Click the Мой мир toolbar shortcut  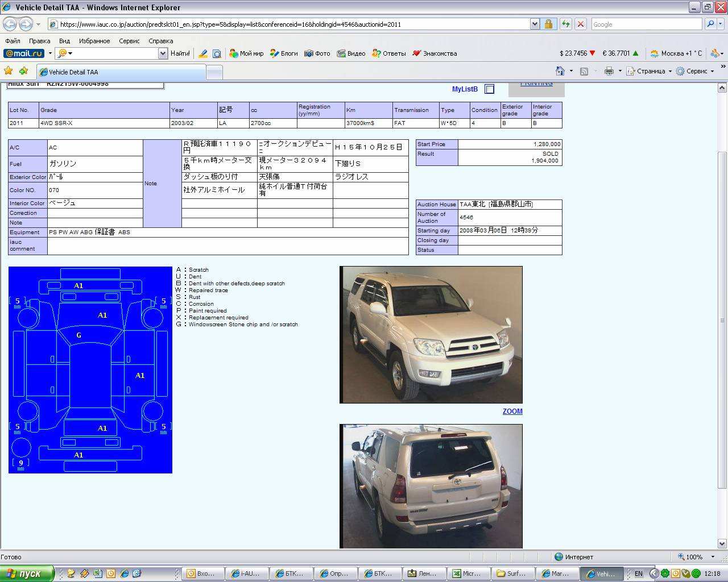tap(246, 53)
